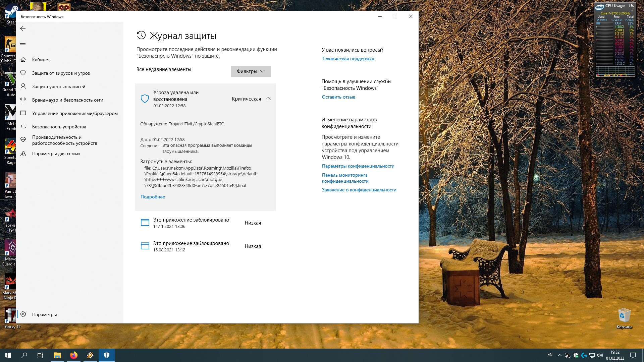
Task: Toggle the hamburger navigation menu
Action: (23, 44)
